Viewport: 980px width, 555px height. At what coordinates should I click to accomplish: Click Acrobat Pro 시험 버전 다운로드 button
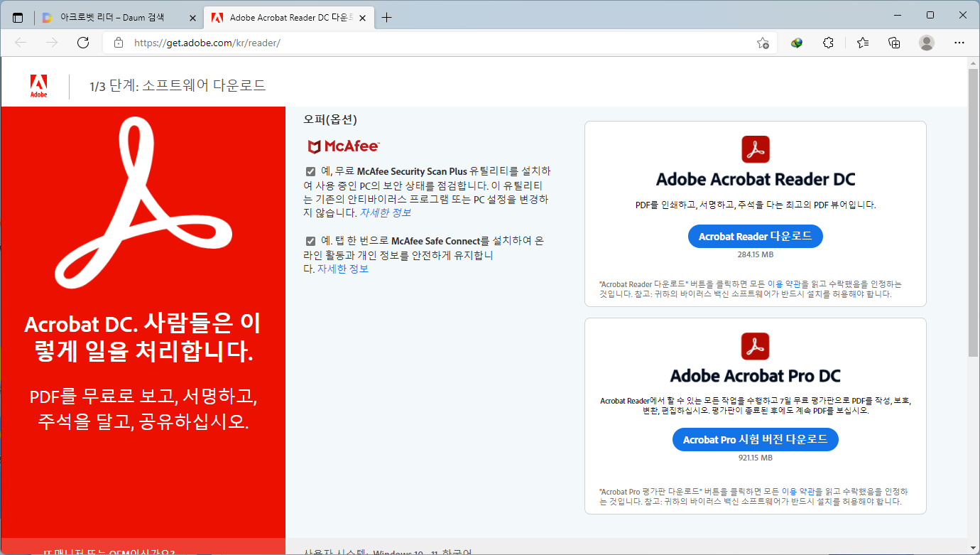click(755, 440)
